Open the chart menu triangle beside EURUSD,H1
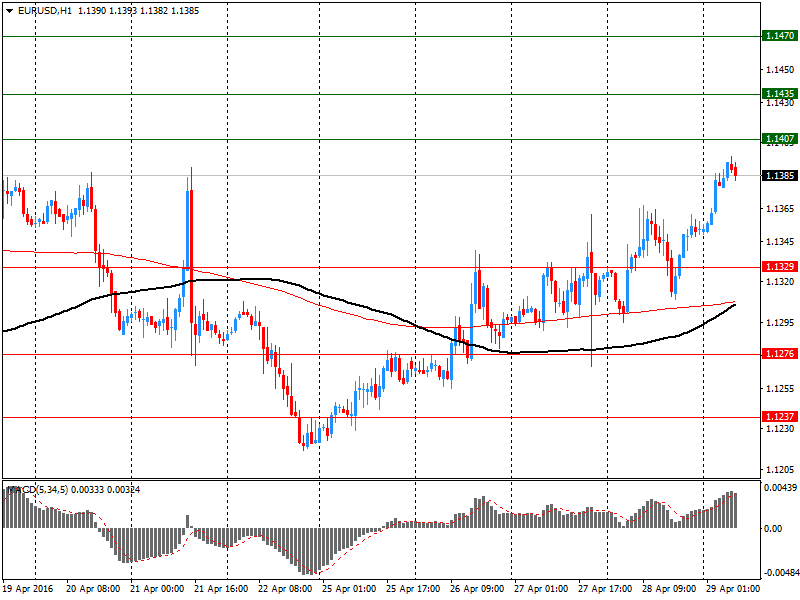The height and width of the screenshot is (600, 800). 9,11
